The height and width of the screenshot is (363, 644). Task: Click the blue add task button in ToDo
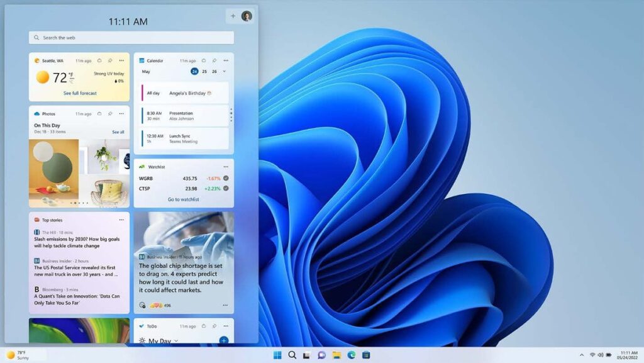[224, 340]
